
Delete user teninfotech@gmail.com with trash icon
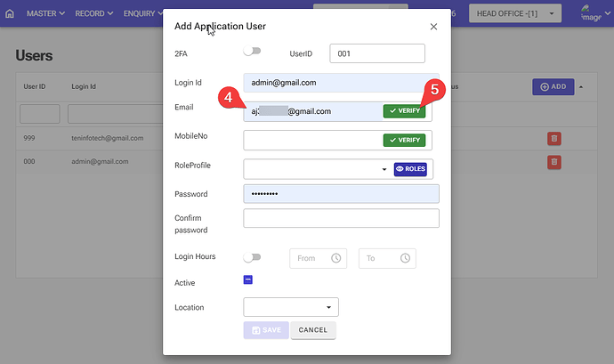[553, 138]
